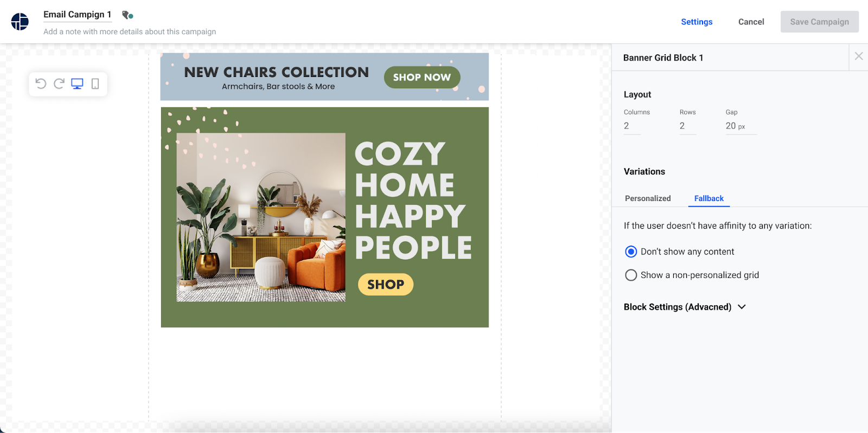Screen dimensions: 868x433
Task: Switch to desktop preview icon
Action: click(77, 84)
